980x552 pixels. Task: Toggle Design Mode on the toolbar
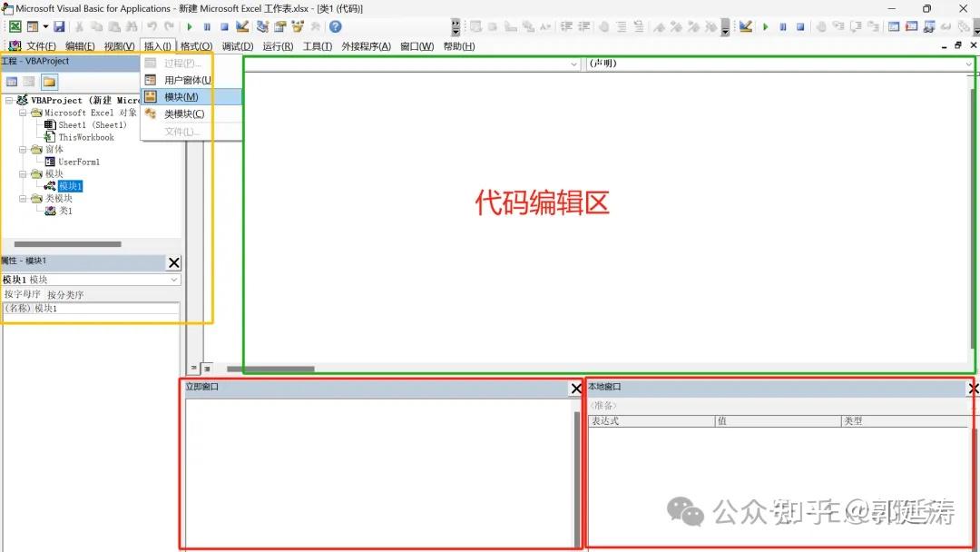(x=240, y=27)
